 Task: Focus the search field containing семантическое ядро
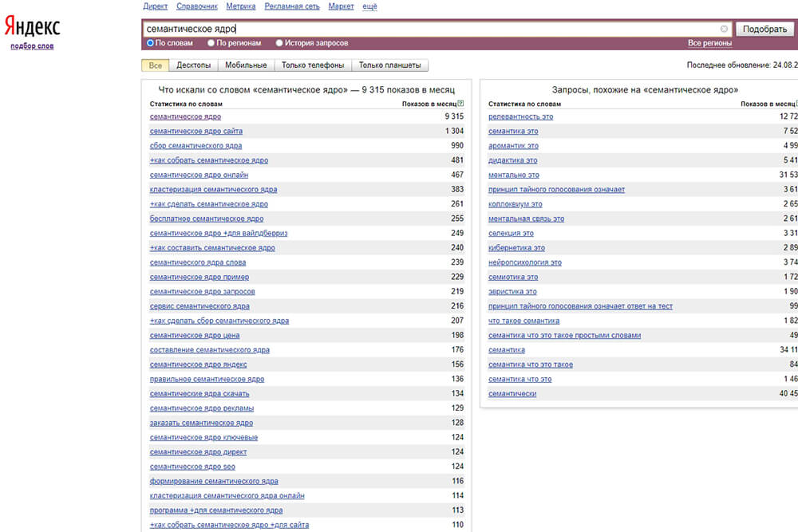coord(437,29)
